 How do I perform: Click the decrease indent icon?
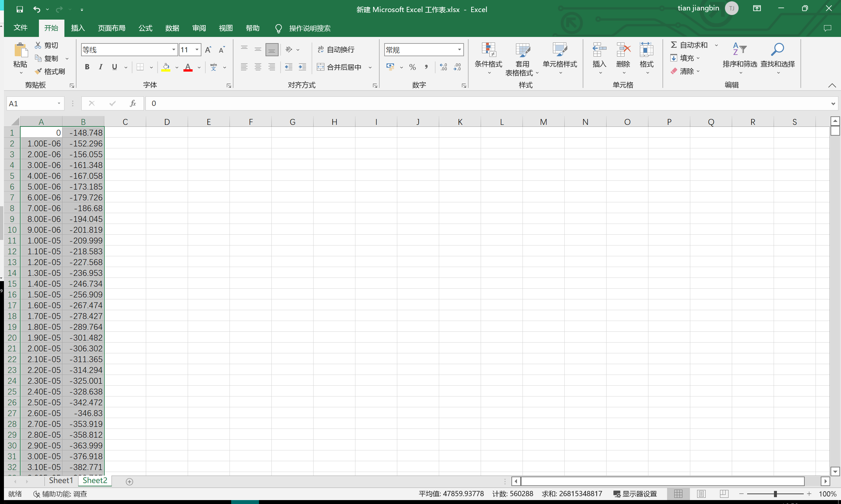289,67
